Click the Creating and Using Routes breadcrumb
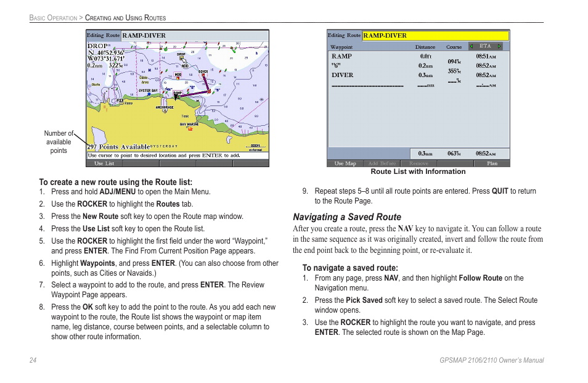588x383 pixels. 125,18
